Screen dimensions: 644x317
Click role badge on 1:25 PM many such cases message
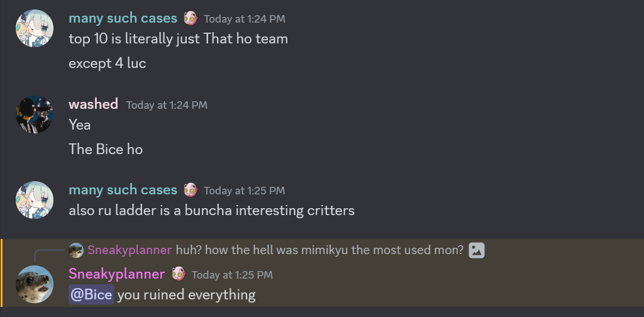coord(191,190)
